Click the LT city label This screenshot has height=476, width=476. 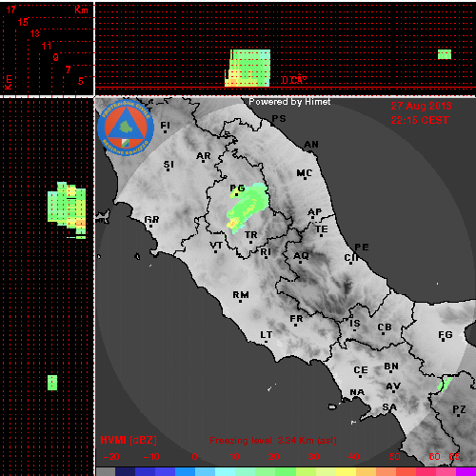(267, 335)
